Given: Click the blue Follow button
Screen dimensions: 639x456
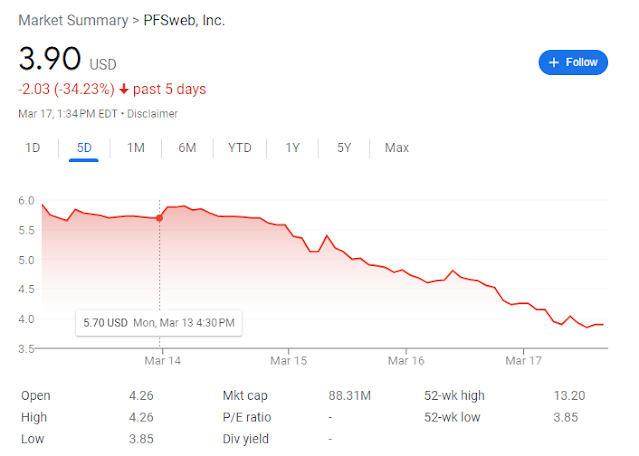Looking at the screenshot, I should (x=573, y=62).
